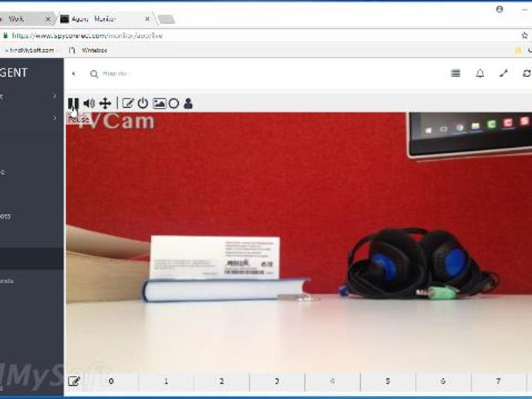Open the FindMySoft.com bookmark
Viewport: 532px width, 399px height.
pos(30,50)
